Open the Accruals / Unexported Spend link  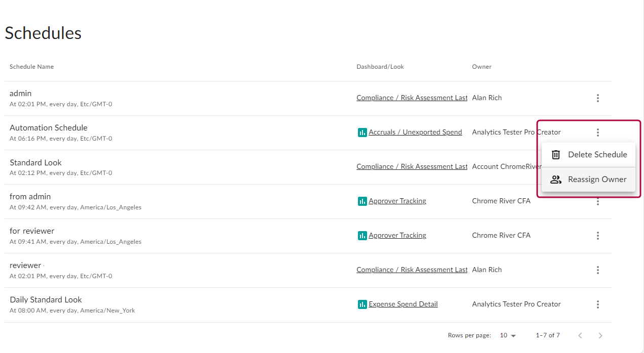tap(415, 132)
